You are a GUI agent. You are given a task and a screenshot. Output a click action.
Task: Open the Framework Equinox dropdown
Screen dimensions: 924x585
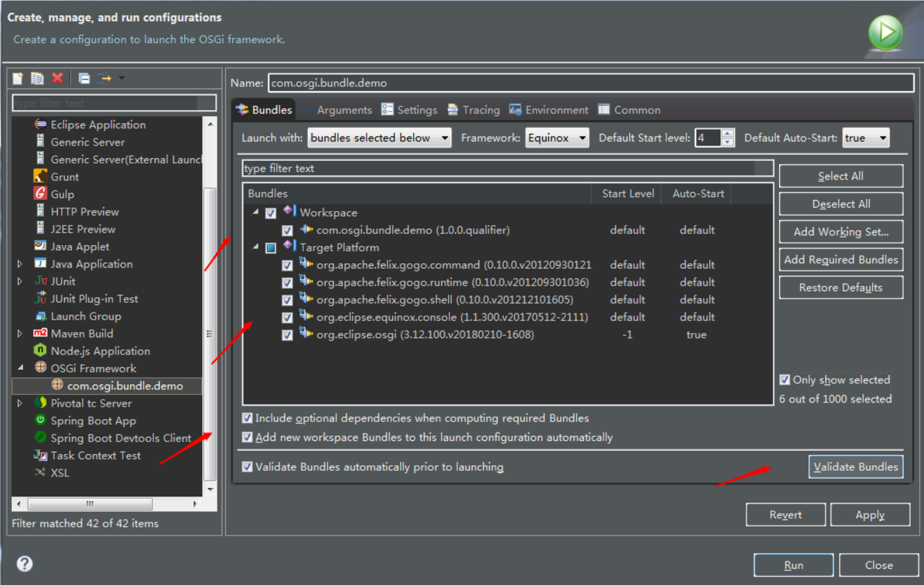[557, 138]
